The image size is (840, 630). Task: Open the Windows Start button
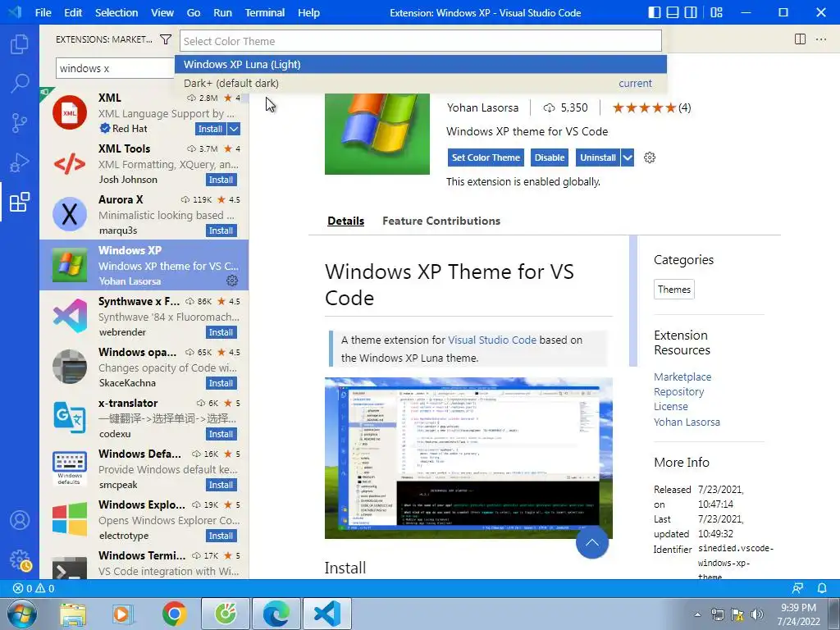coord(22,614)
